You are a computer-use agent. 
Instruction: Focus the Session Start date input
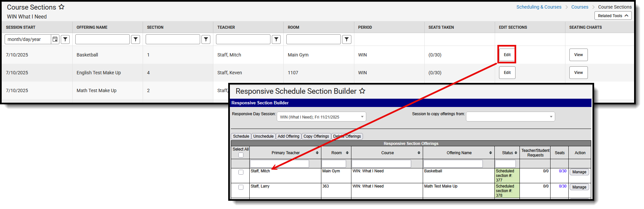28,39
